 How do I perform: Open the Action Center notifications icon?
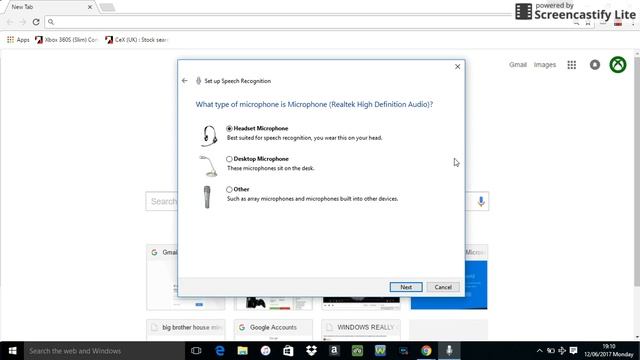pyautogui.click(x=573, y=351)
